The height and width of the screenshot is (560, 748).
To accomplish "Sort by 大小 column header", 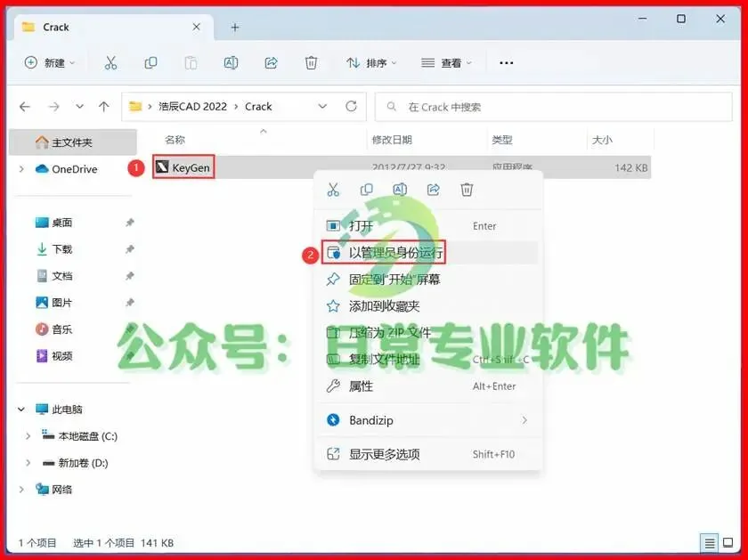I will coord(602,140).
